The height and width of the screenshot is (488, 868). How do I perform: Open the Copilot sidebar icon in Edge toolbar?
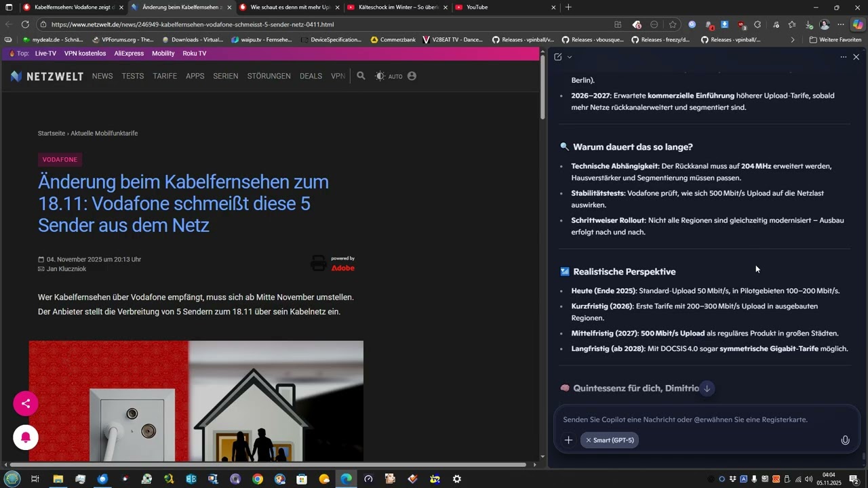858,24
